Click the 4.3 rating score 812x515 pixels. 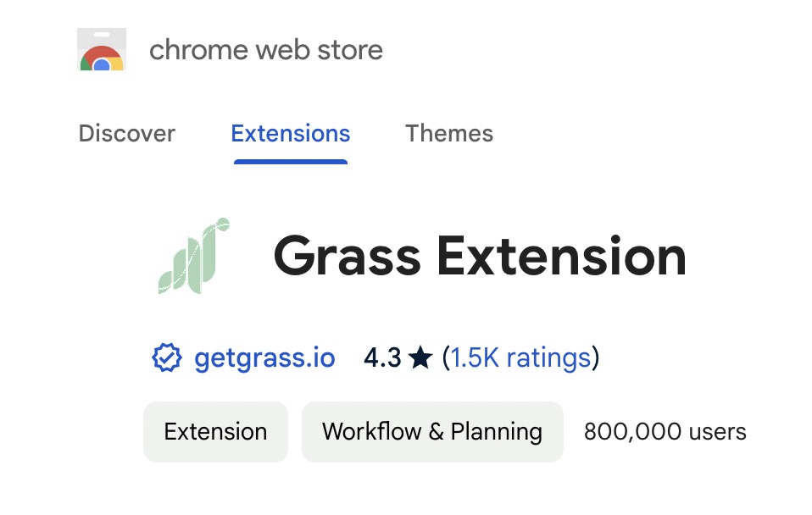click(382, 358)
